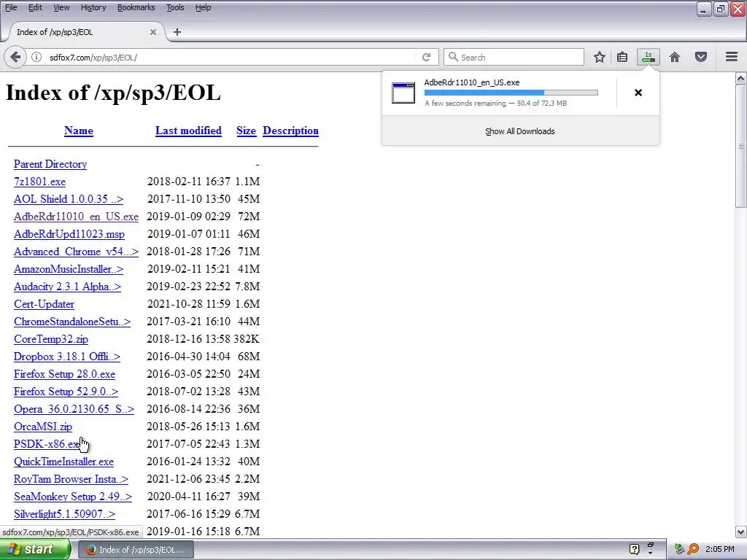This screenshot has width=747, height=560.
Task: Click the orange magnifier tray icon
Action: point(693,549)
